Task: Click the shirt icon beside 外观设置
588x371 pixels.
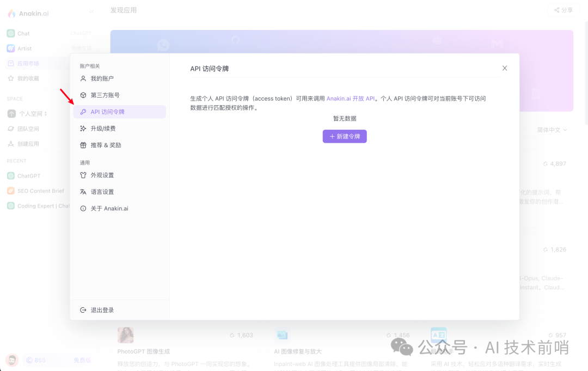Action: 83,175
